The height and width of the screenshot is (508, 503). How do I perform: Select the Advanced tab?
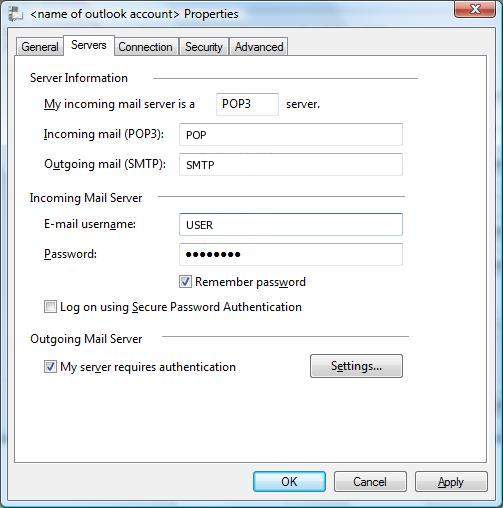259,47
